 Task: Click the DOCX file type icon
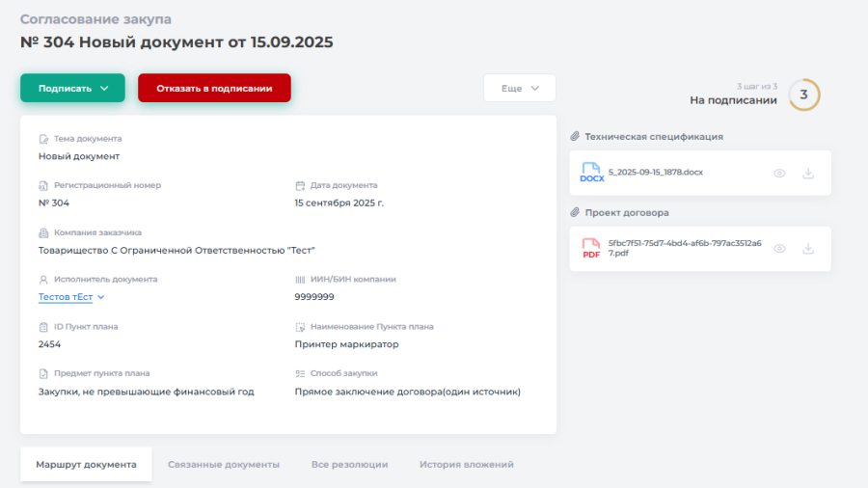point(591,174)
